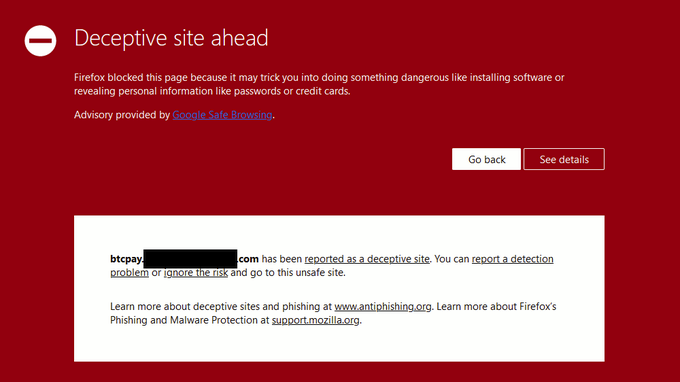
Task: Click the Go back button
Action: 486,159
